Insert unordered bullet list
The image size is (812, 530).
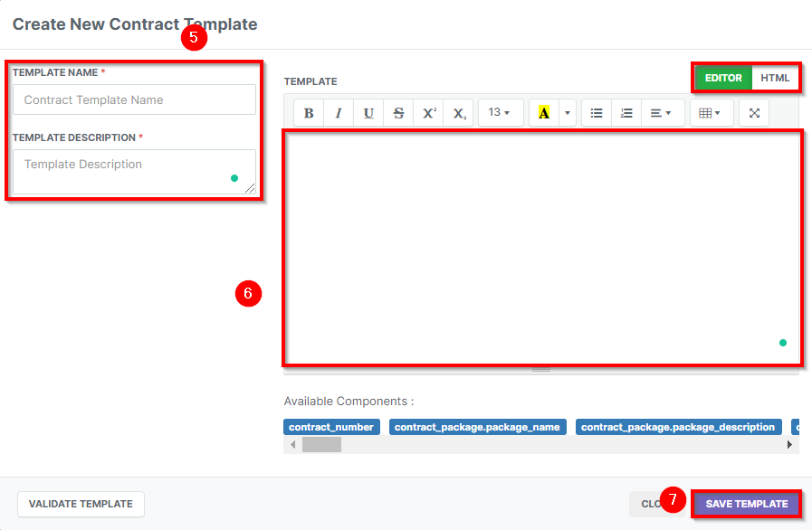597,113
